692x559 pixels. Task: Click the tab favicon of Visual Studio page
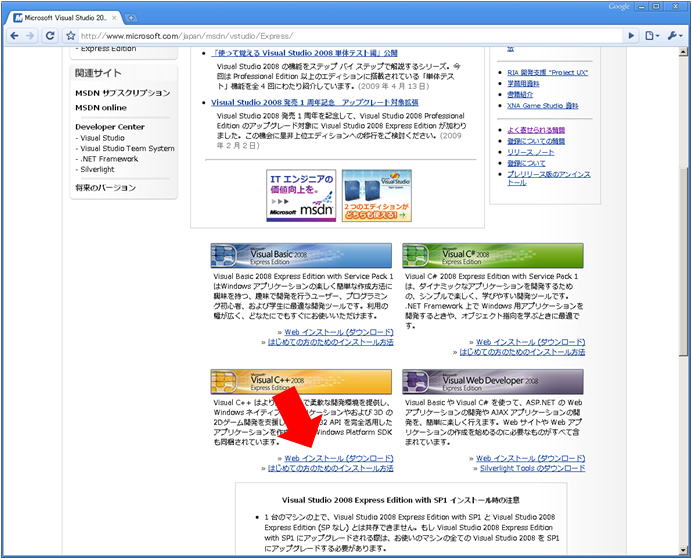click(18, 18)
